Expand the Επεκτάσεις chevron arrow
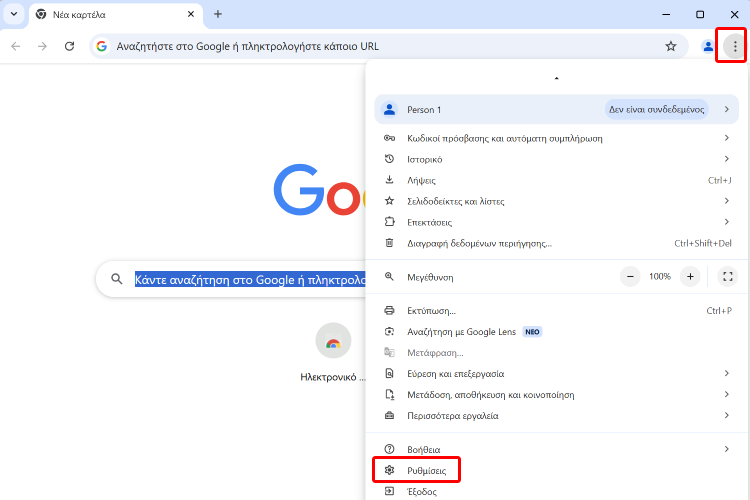 (x=727, y=222)
